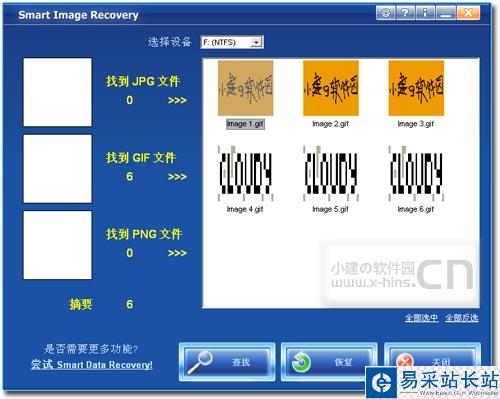Open the settings gear in title bar
Image resolution: width=500 pixels, height=399 pixels.
(386, 13)
